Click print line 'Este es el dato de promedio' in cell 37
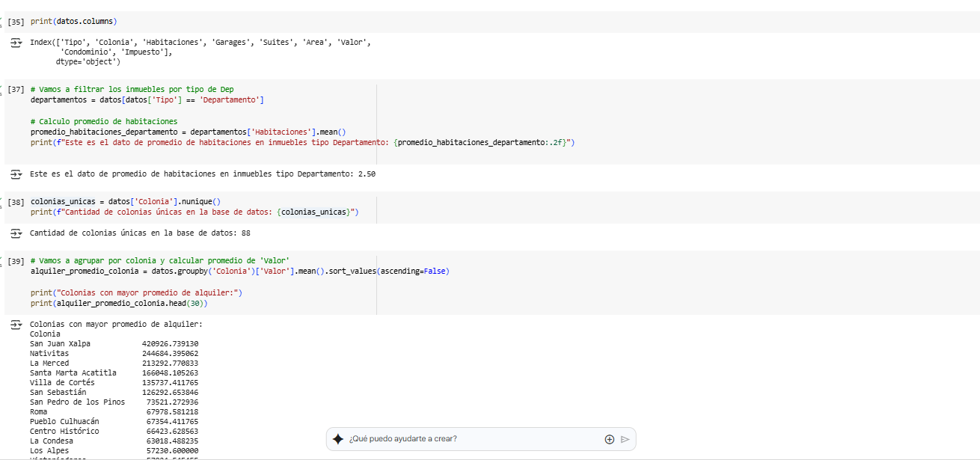This screenshot has height=460, width=980. 302,142
